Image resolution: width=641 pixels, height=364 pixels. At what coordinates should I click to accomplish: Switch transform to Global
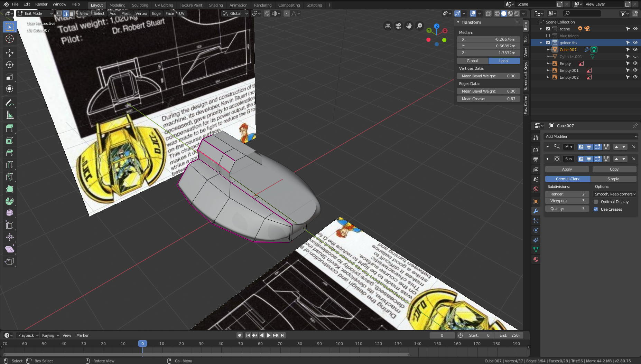[x=472, y=61]
